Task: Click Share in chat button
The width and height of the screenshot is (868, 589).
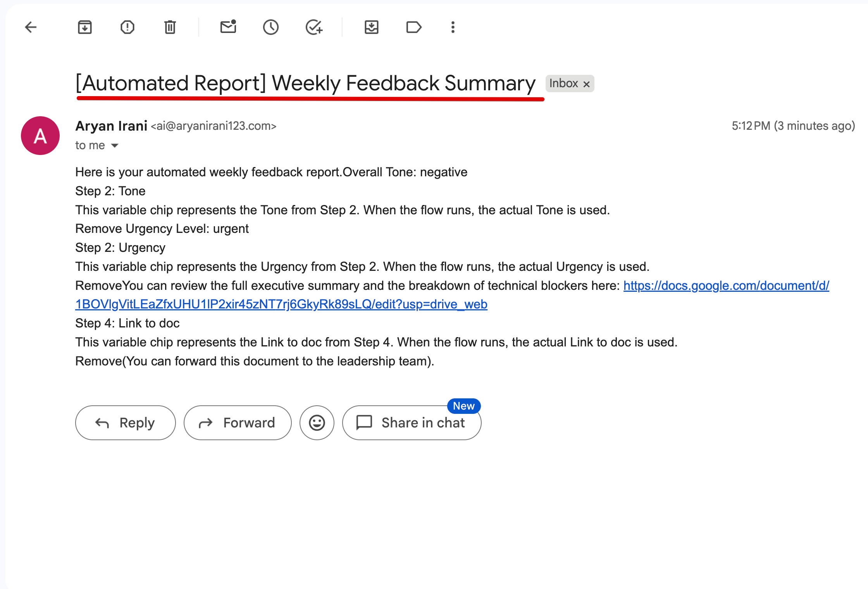Action: (412, 423)
